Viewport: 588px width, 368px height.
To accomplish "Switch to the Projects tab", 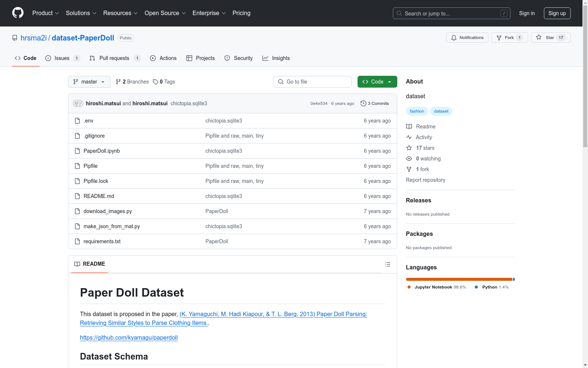I will coord(200,58).
